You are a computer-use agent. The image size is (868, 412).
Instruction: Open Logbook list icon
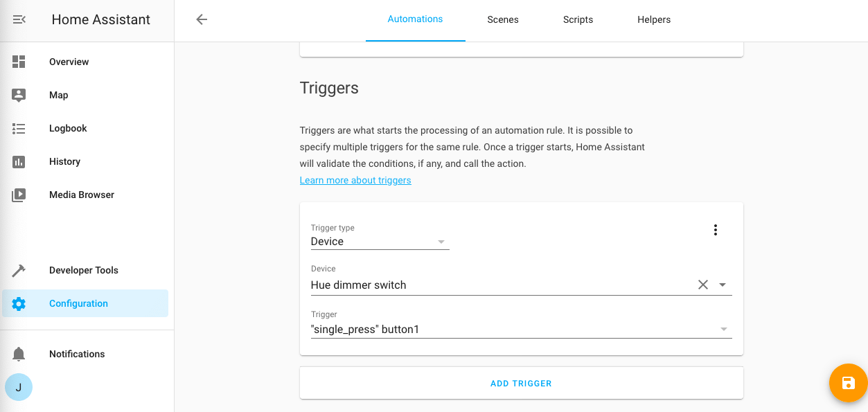pyautogui.click(x=19, y=128)
